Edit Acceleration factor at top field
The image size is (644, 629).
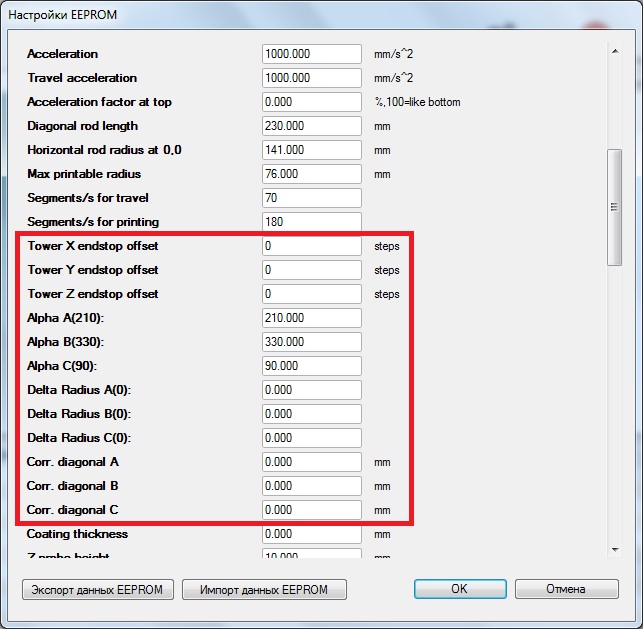point(312,102)
